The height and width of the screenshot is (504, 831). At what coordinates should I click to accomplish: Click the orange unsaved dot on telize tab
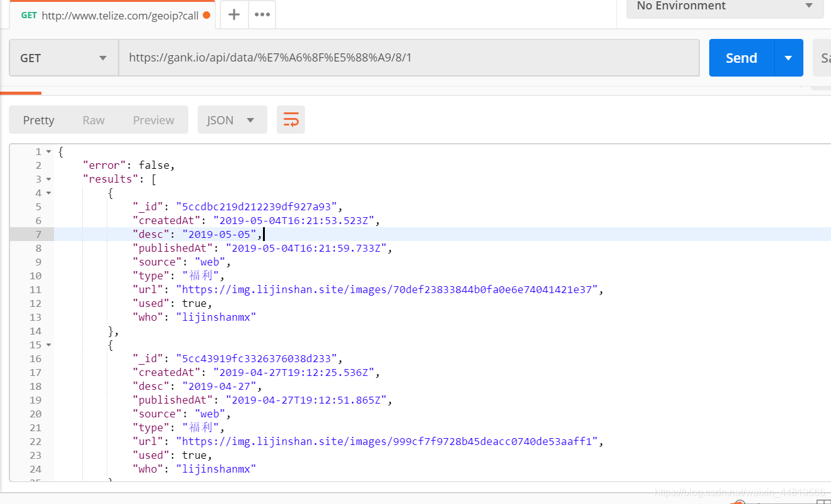pyautogui.click(x=206, y=15)
